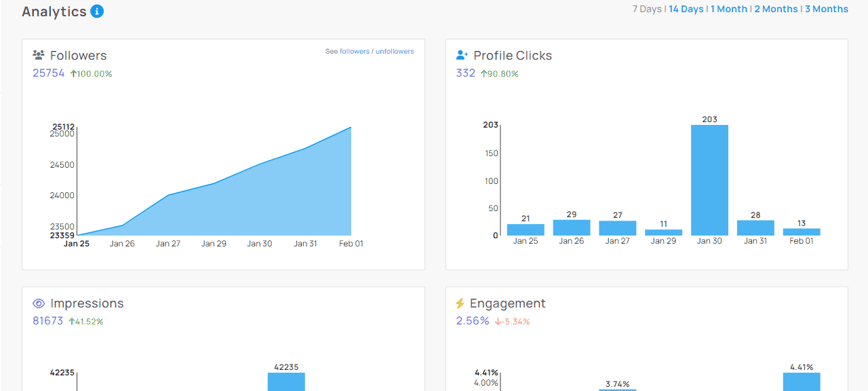Click the Jan 25 profile clicks bar
This screenshot has width=868, height=391.
coord(526,230)
